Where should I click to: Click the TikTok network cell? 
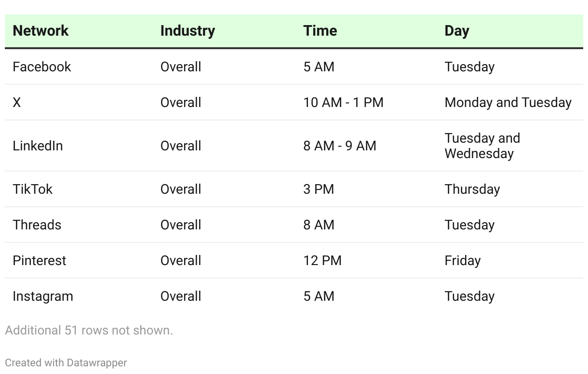32,189
